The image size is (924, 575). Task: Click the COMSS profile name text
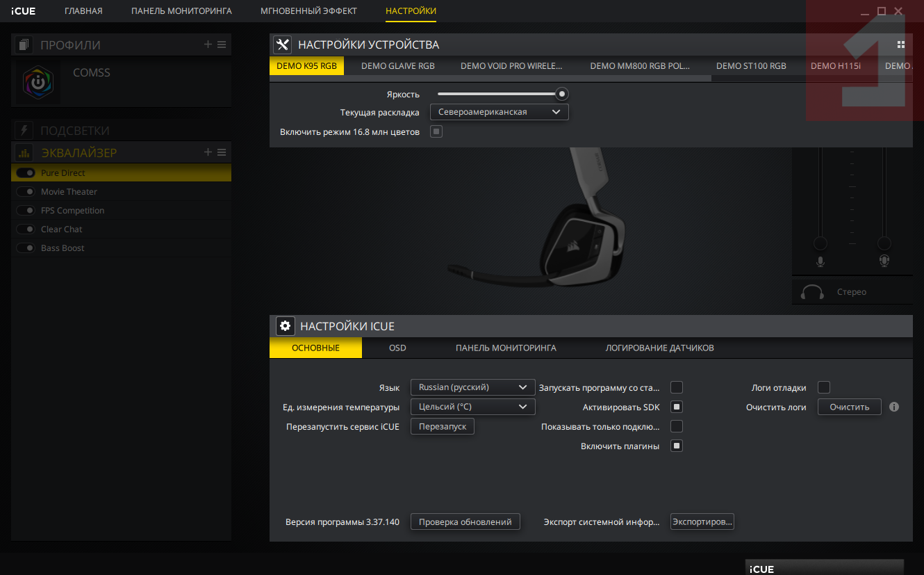92,72
